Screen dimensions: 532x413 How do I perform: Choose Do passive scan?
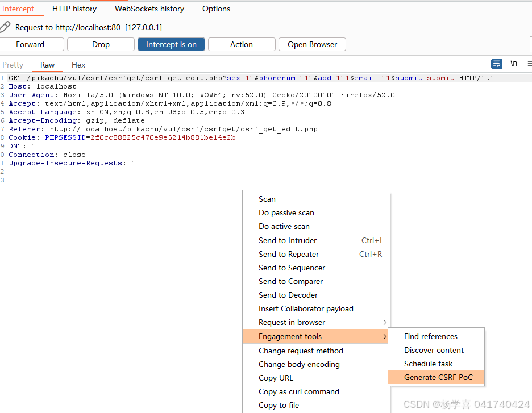316,212
